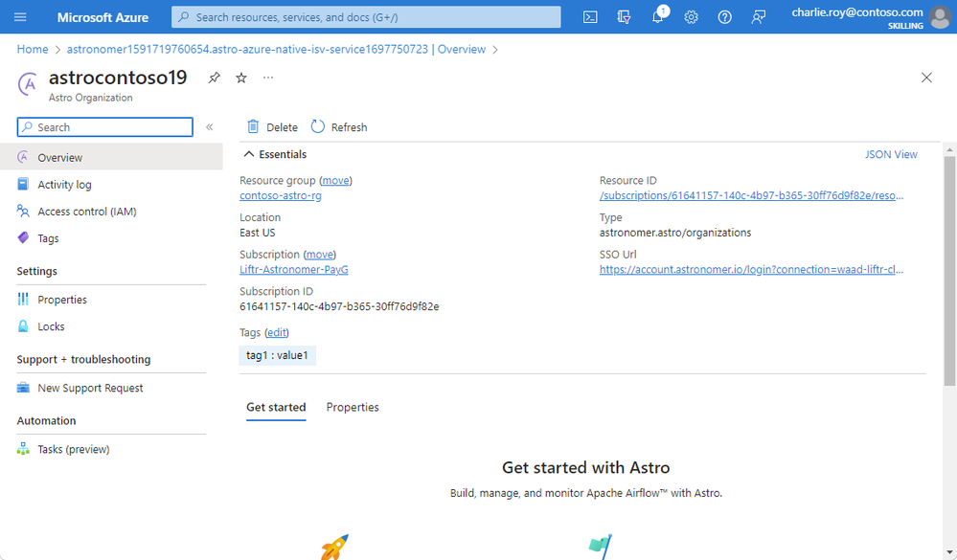Click the tag1 : value1 tag
The height and width of the screenshot is (560, 957).
[x=277, y=355]
